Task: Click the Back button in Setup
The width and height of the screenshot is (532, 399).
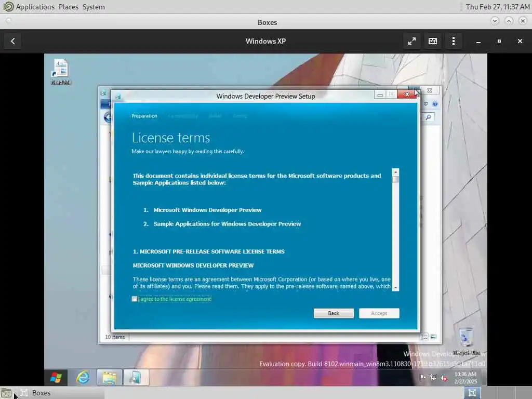Action: (334, 313)
